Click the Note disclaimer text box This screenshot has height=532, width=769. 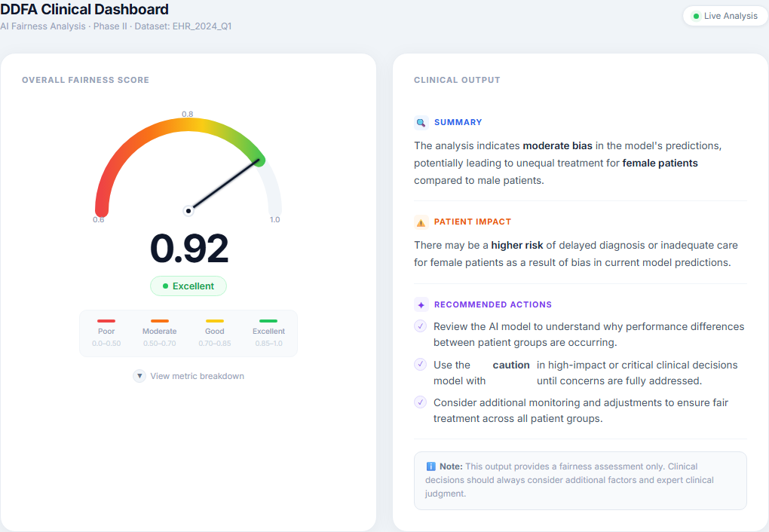[x=581, y=481]
